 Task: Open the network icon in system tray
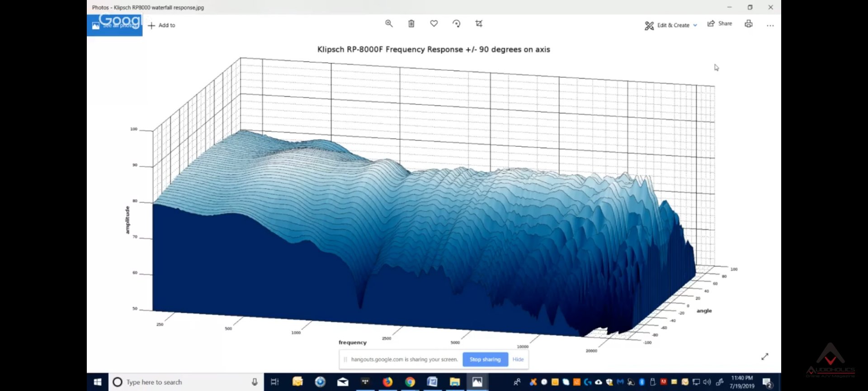pos(696,382)
